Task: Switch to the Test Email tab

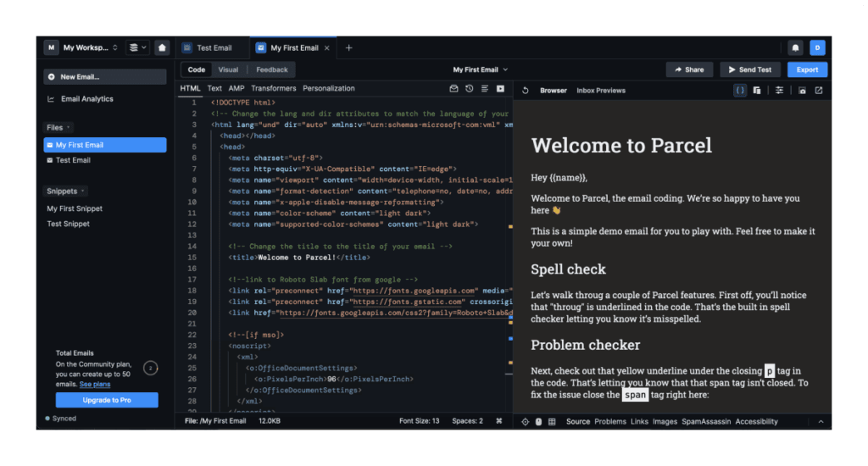Action: (214, 48)
